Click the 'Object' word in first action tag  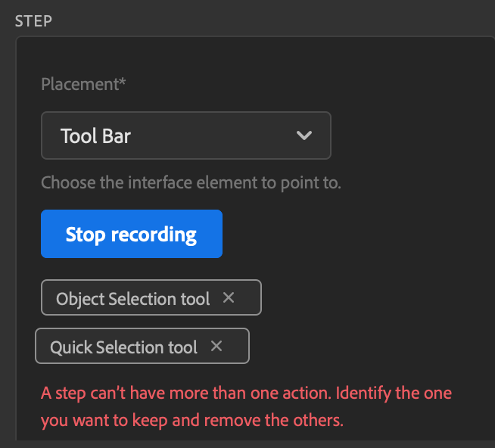[80, 299]
